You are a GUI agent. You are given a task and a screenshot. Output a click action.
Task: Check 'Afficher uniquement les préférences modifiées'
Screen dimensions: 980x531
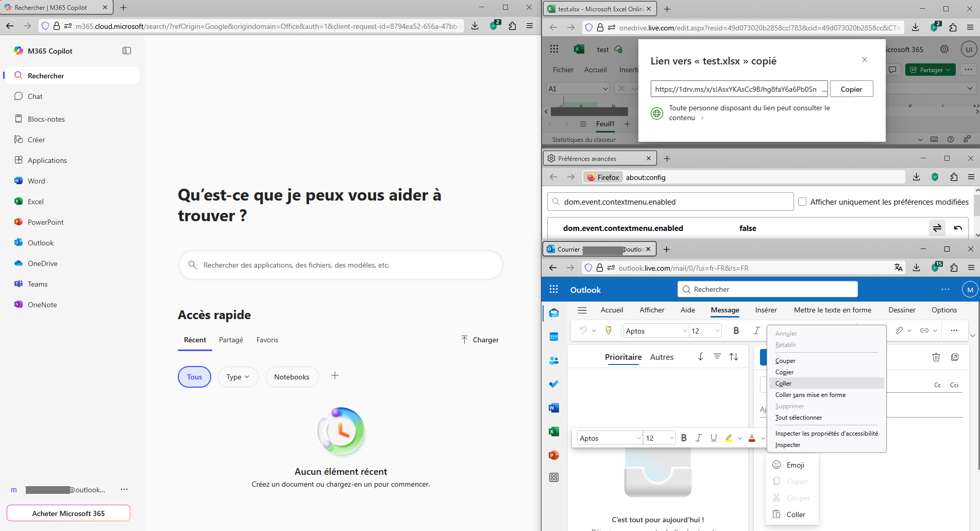click(x=802, y=202)
